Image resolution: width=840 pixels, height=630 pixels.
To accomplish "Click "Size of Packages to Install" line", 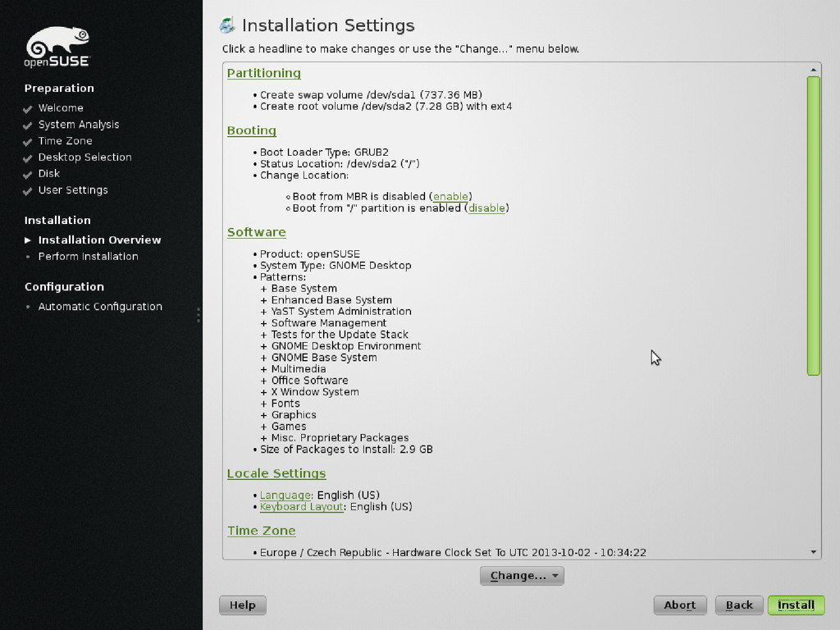I will coord(346,450).
